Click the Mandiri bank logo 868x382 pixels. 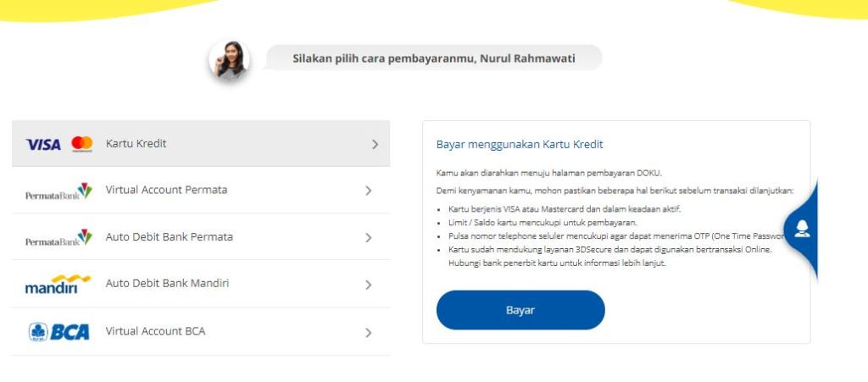[58, 285]
